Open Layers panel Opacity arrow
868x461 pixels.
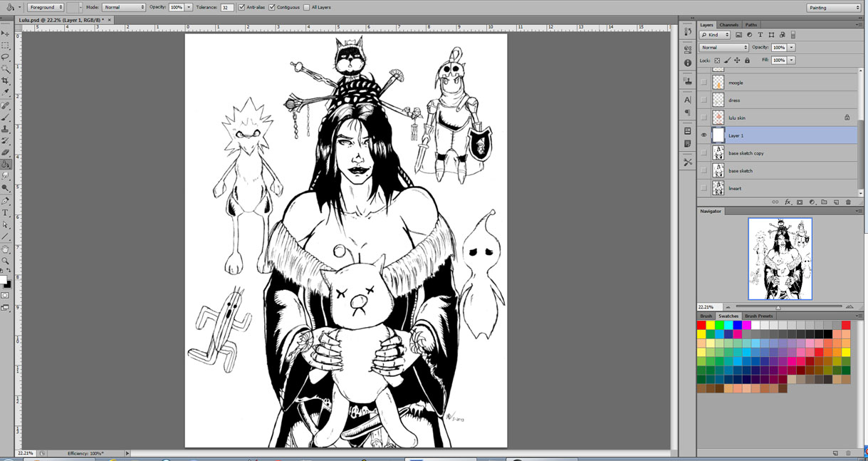[791, 48]
